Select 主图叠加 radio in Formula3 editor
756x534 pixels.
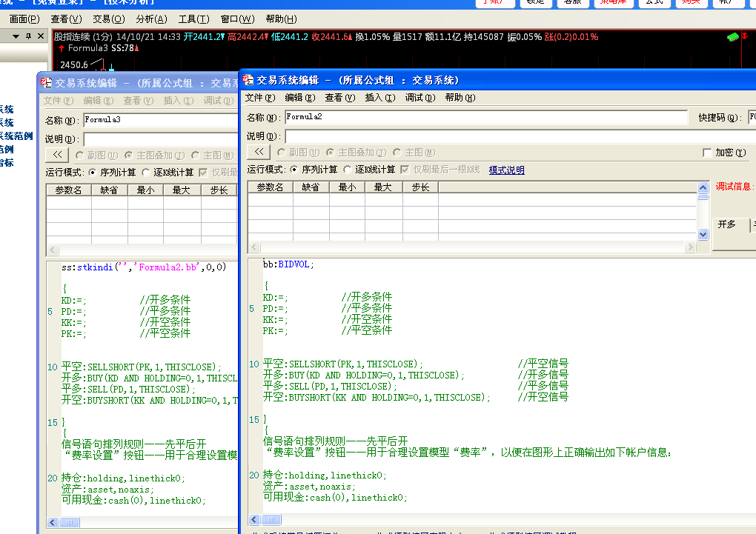(129, 156)
